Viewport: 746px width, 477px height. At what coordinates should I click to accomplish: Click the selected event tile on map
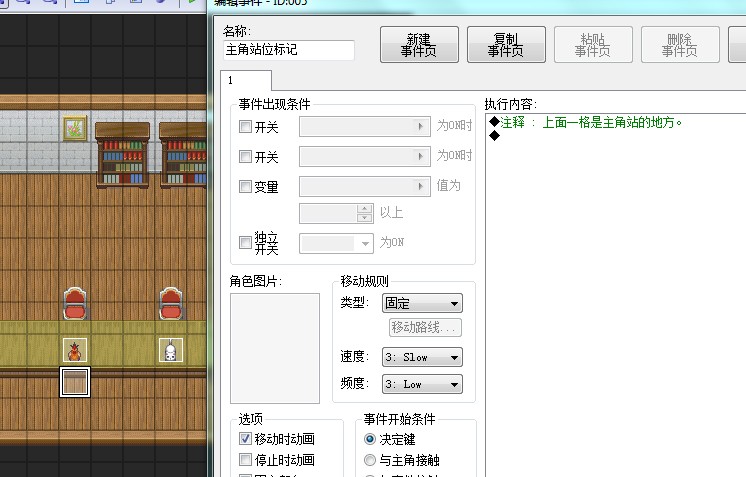coord(75,382)
